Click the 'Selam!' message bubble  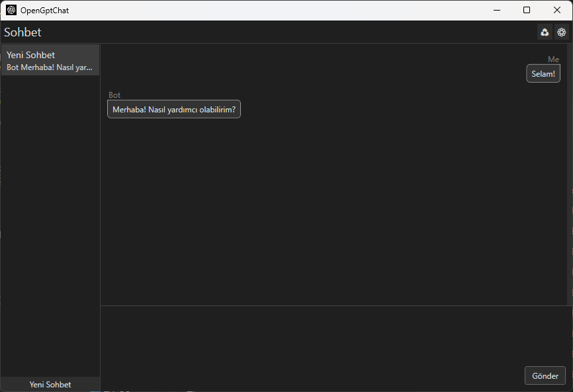[543, 74]
